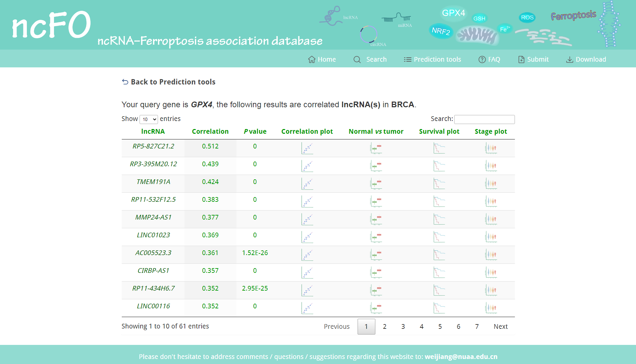This screenshot has width=636, height=364.
Task: Show survival plot for AC005523.3
Action: [439, 255]
